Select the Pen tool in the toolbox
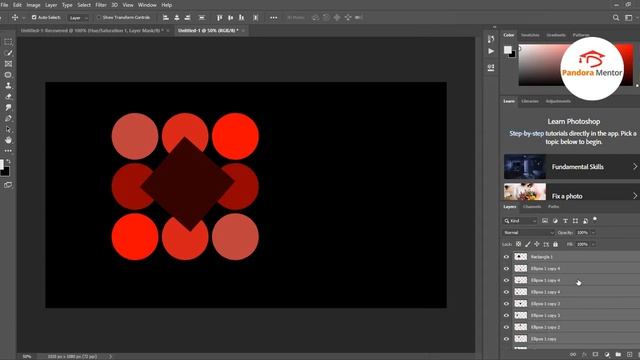 click(8, 118)
